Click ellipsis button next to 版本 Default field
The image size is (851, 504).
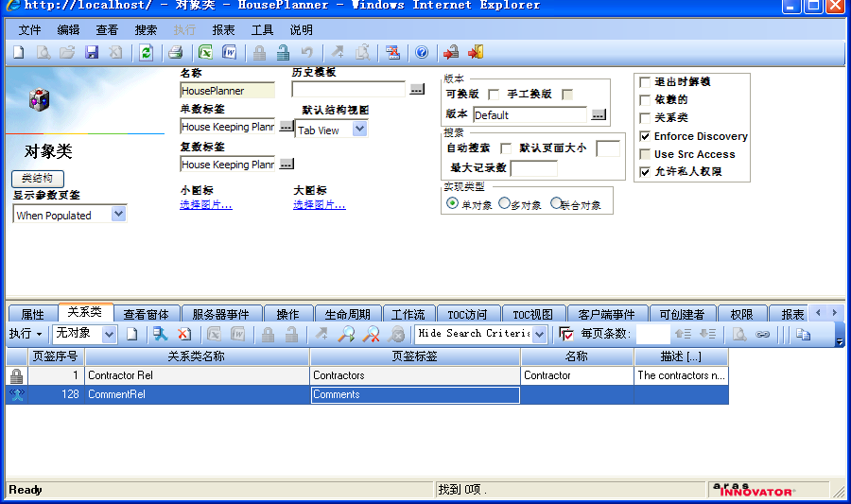[x=599, y=114]
